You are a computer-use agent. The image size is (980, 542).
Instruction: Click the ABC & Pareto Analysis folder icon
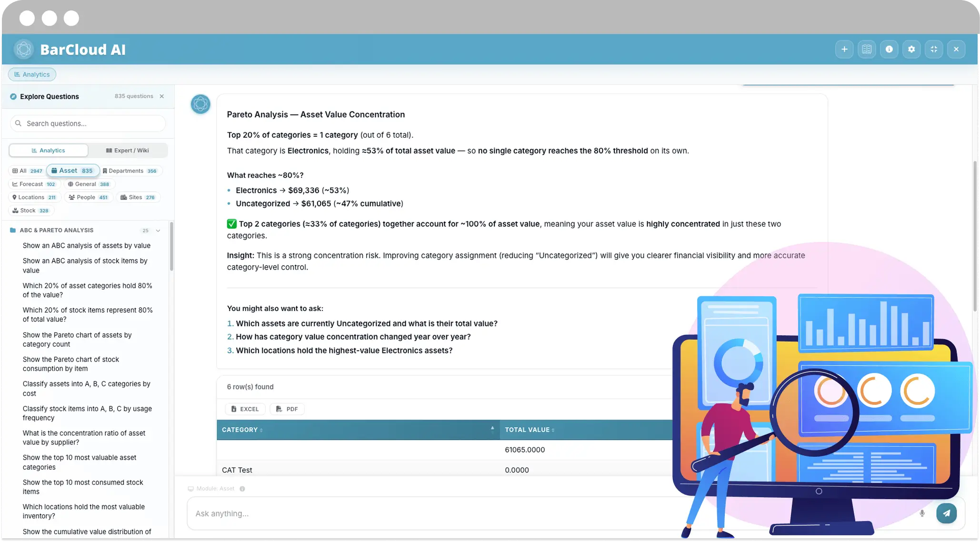[x=13, y=231]
